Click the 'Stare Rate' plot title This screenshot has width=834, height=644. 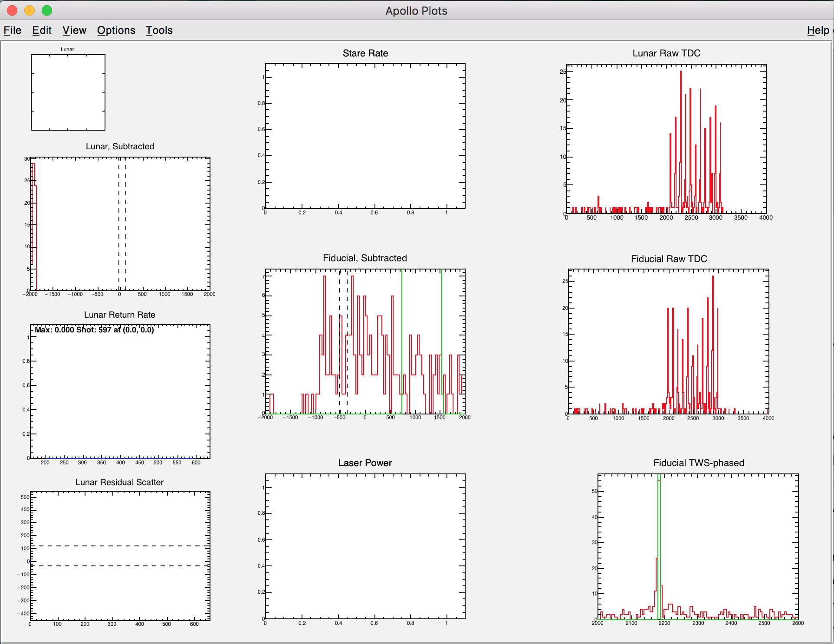pyautogui.click(x=365, y=53)
